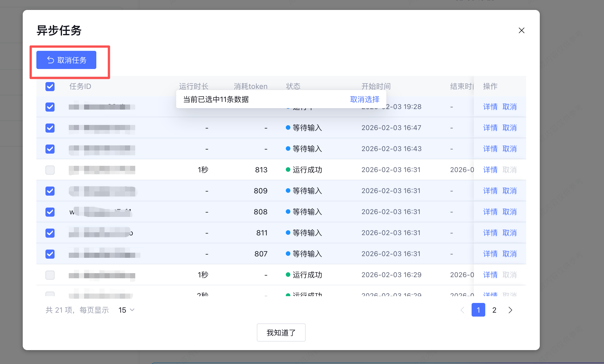Click the 任务ID column header
The width and height of the screenshot is (604, 364).
(x=80, y=86)
